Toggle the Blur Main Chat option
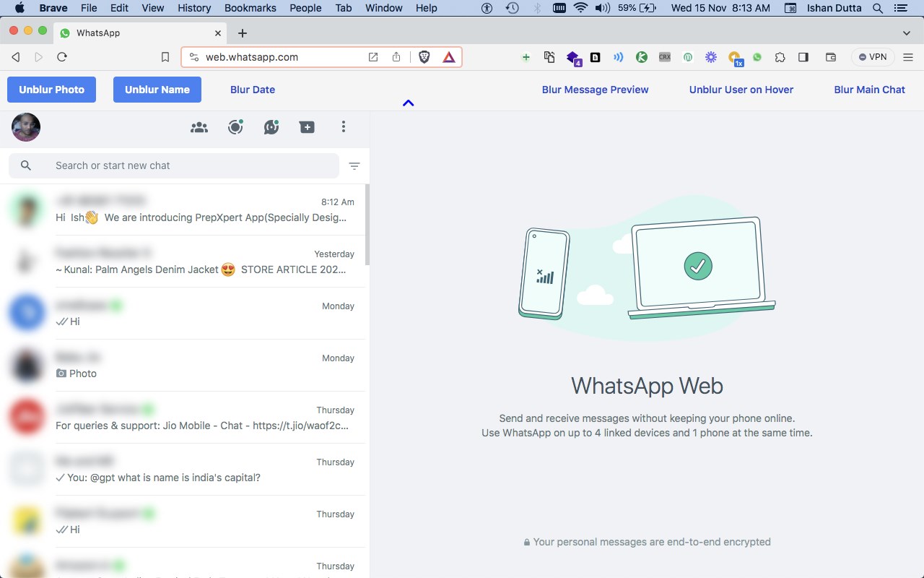The width and height of the screenshot is (924, 578). pos(870,90)
